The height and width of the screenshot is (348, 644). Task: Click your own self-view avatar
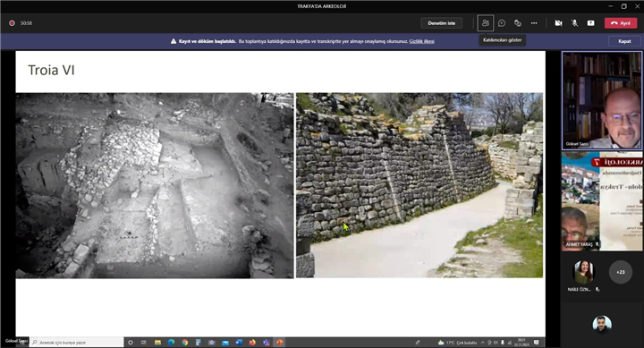[602, 324]
